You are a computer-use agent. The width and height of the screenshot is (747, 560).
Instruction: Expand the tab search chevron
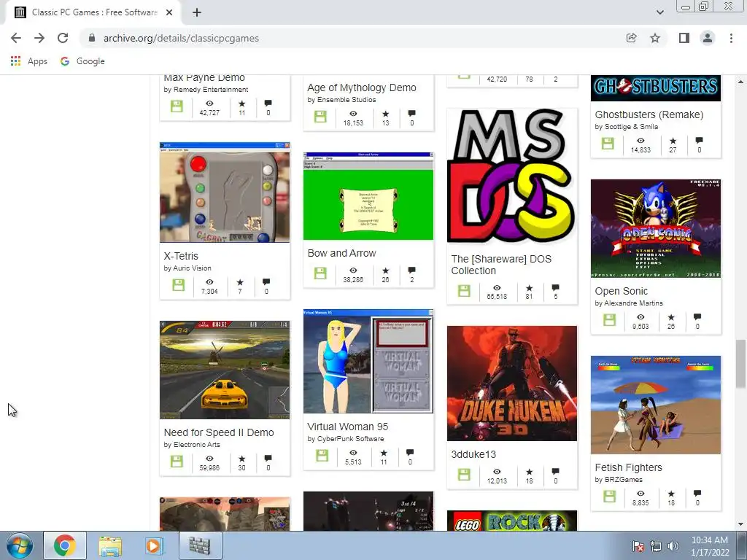pos(659,12)
